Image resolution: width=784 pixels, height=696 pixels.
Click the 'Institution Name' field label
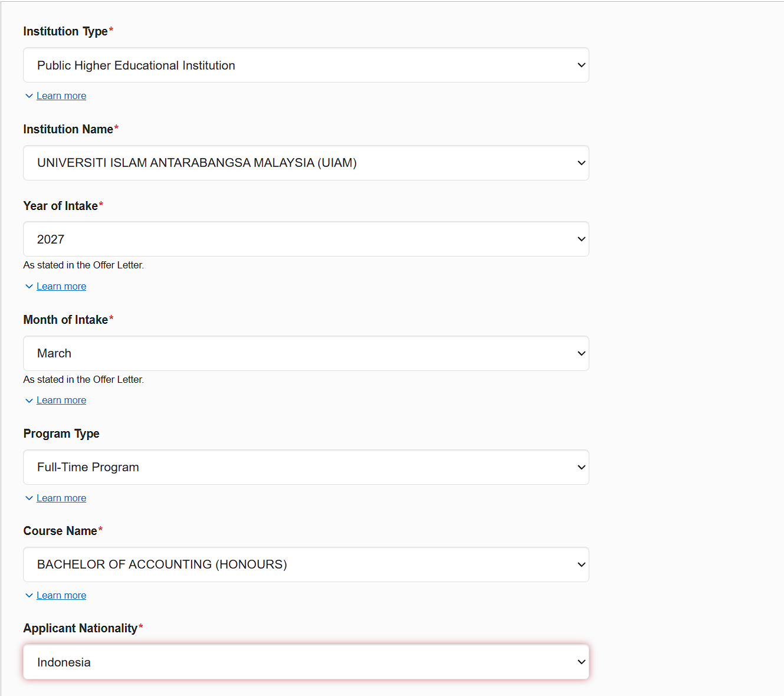click(x=68, y=129)
